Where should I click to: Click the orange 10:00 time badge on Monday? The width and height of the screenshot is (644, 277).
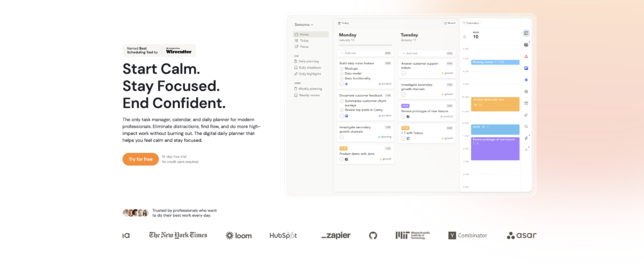point(343,149)
